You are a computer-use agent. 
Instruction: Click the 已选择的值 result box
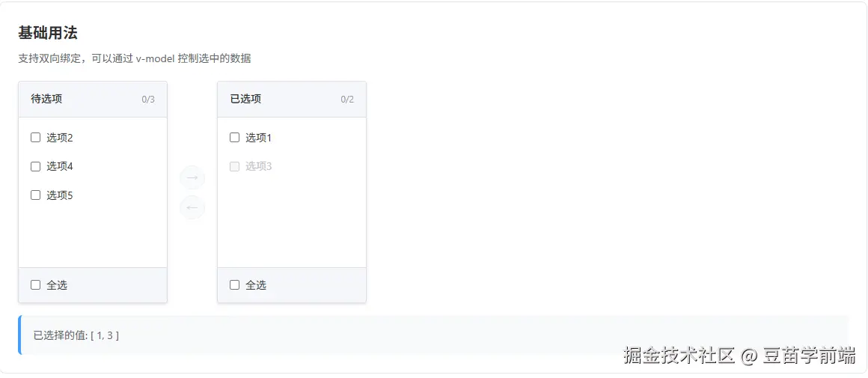433,335
